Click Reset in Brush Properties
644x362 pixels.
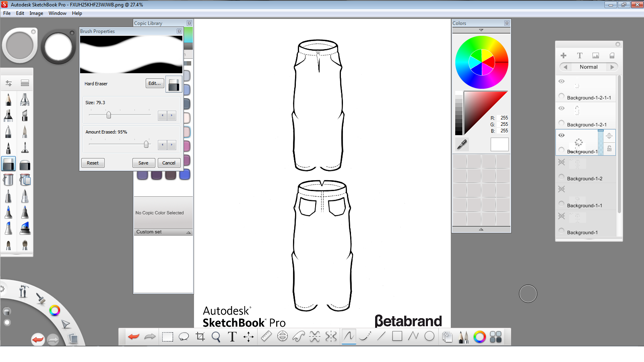tap(93, 163)
